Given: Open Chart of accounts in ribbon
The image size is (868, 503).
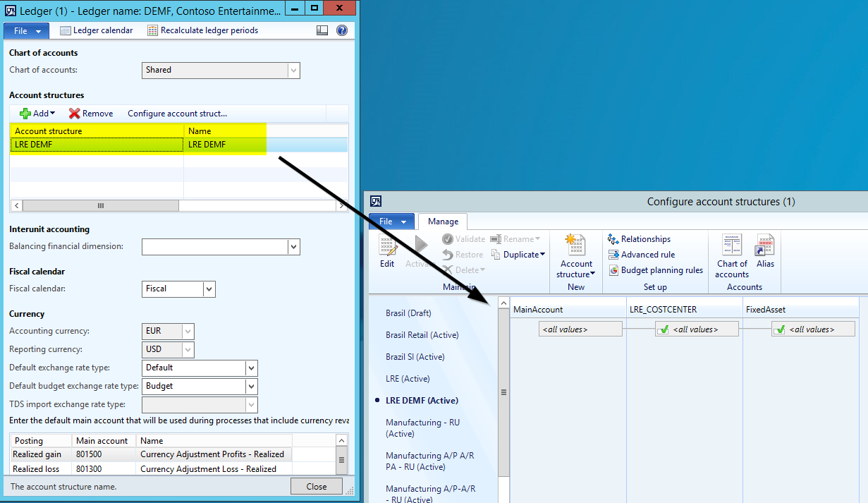Looking at the screenshot, I should [x=732, y=256].
